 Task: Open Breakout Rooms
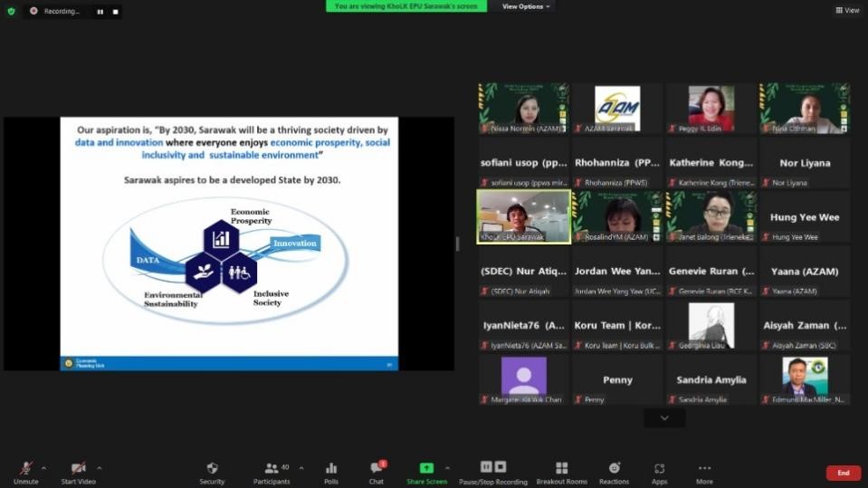point(561,472)
